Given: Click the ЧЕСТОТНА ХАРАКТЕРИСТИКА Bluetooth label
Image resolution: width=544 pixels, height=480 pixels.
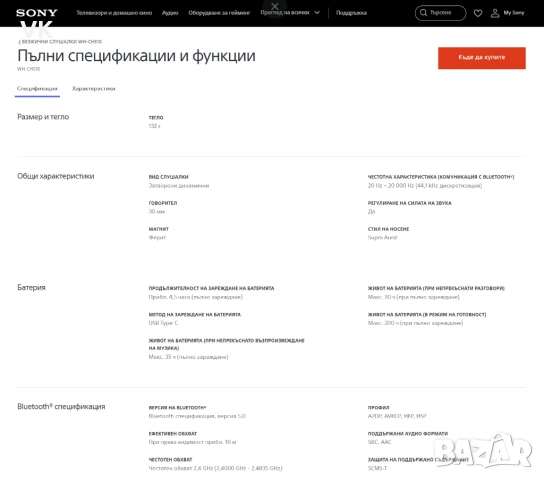Looking at the screenshot, I should click(441, 177).
